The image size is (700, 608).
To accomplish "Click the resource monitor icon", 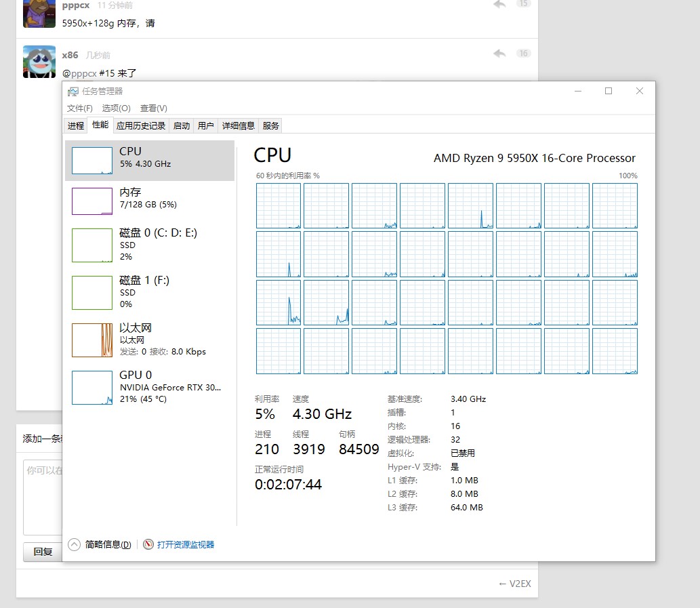I will pos(148,544).
